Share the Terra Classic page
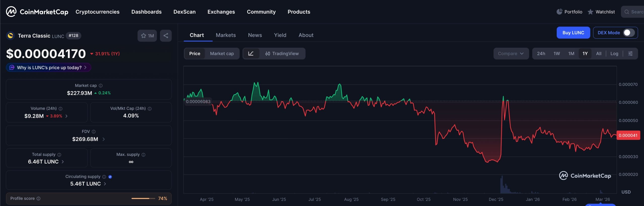Screen dimensions: 644x206 coord(166,36)
